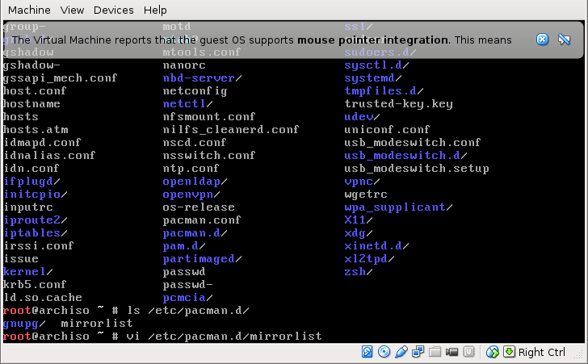Image resolution: width=588 pixels, height=364 pixels.
Task: Click the 'ntp.conf' file entry
Action: coord(191,169)
